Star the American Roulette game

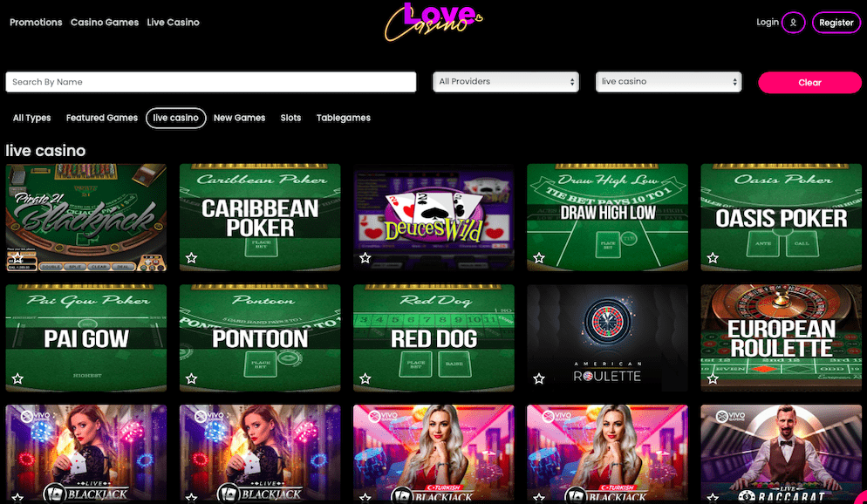(x=539, y=378)
